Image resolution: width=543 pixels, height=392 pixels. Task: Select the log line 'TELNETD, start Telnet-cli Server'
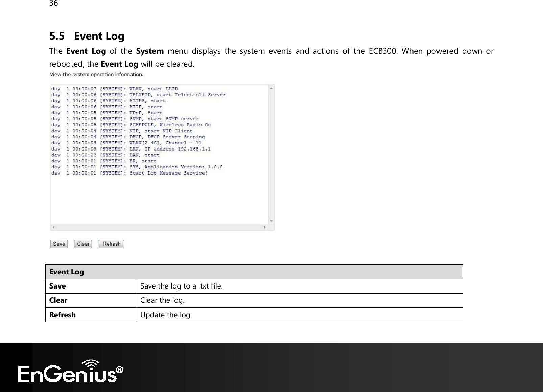[139, 95]
